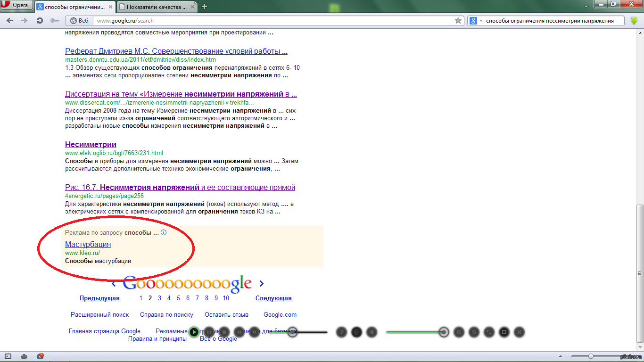This screenshot has height=362, width=644.
Task: Go to results page 1
Action: [x=141, y=298]
